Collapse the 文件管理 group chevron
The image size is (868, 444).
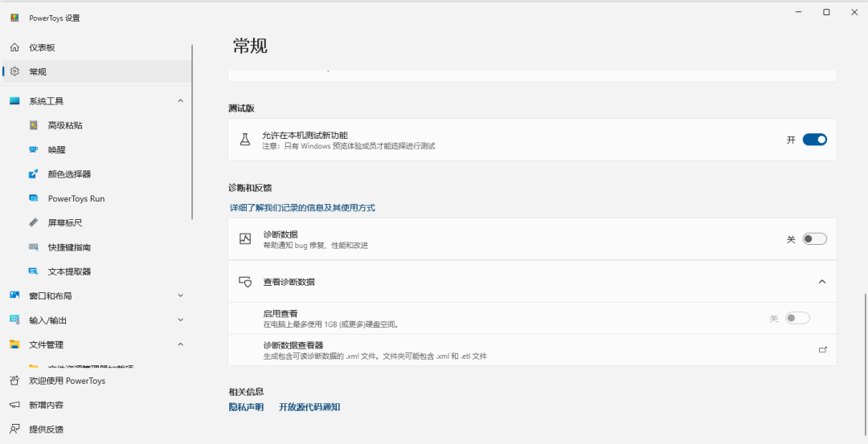(x=181, y=344)
